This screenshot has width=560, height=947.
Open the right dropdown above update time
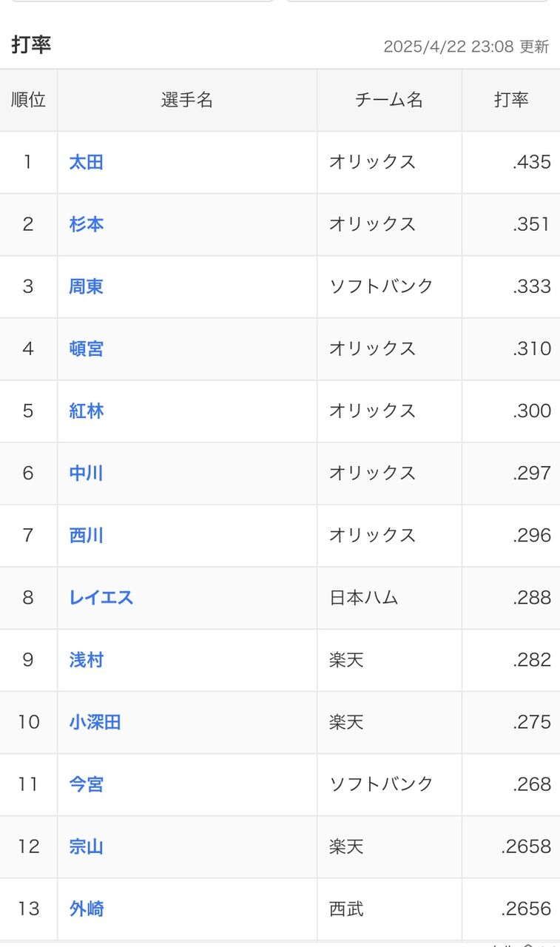pyautogui.click(x=417, y=1)
